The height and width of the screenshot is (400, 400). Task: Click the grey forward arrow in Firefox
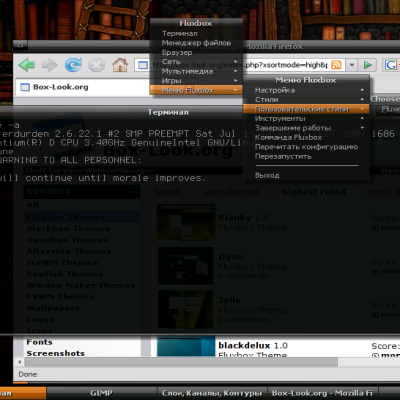tap(50, 65)
